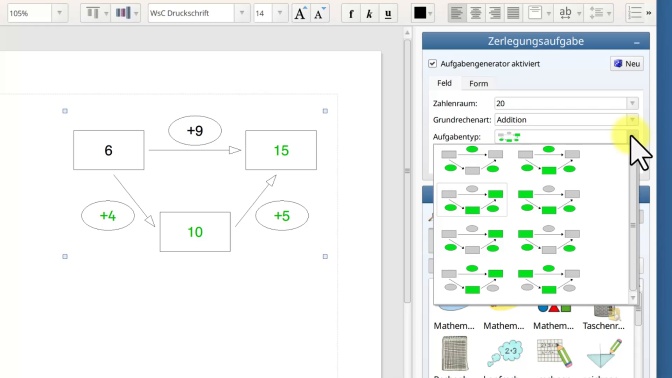The width and height of the screenshot is (672, 378).
Task: Increase font size with large A icon
Action: pyautogui.click(x=301, y=13)
